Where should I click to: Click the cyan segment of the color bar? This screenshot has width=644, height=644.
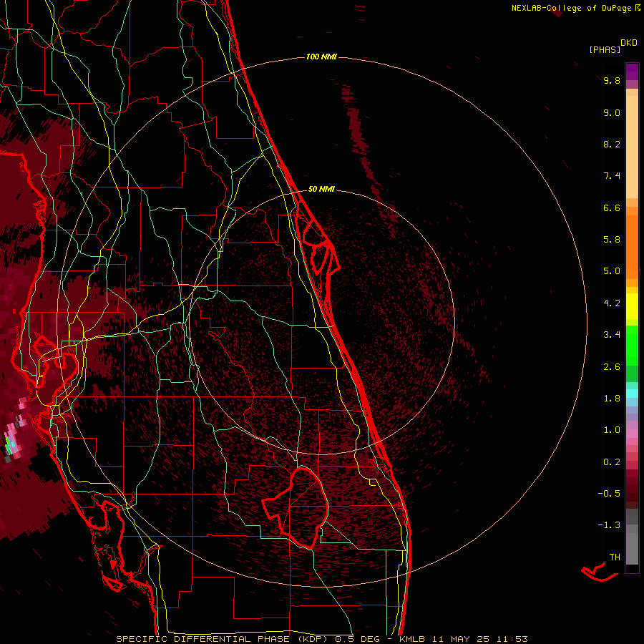[x=632, y=393]
